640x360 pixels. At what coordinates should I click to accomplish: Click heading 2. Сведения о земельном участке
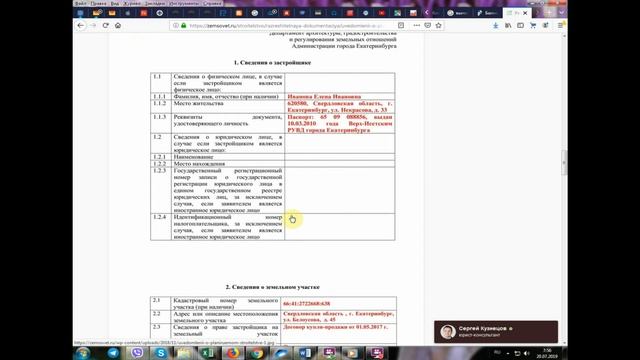click(x=273, y=287)
